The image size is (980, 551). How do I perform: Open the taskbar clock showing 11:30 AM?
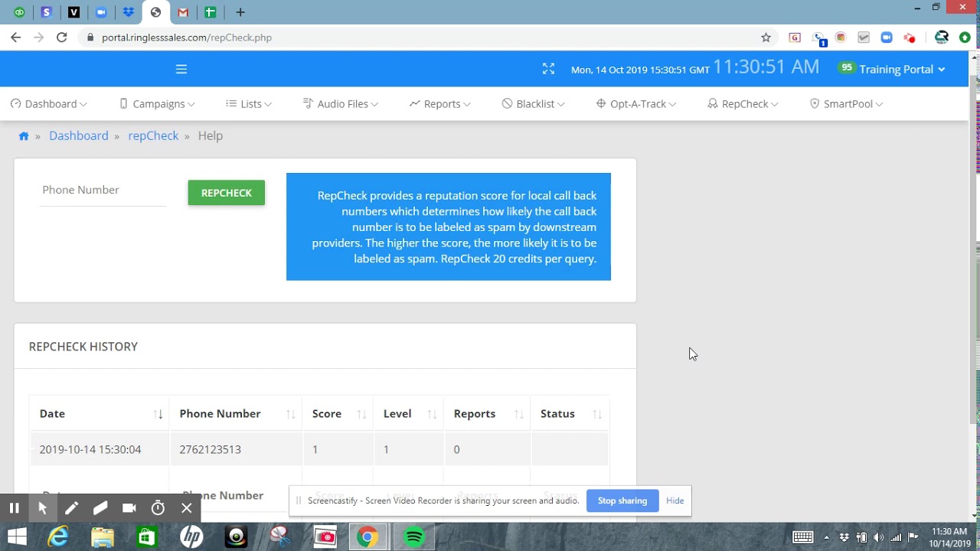coord(949,537)
